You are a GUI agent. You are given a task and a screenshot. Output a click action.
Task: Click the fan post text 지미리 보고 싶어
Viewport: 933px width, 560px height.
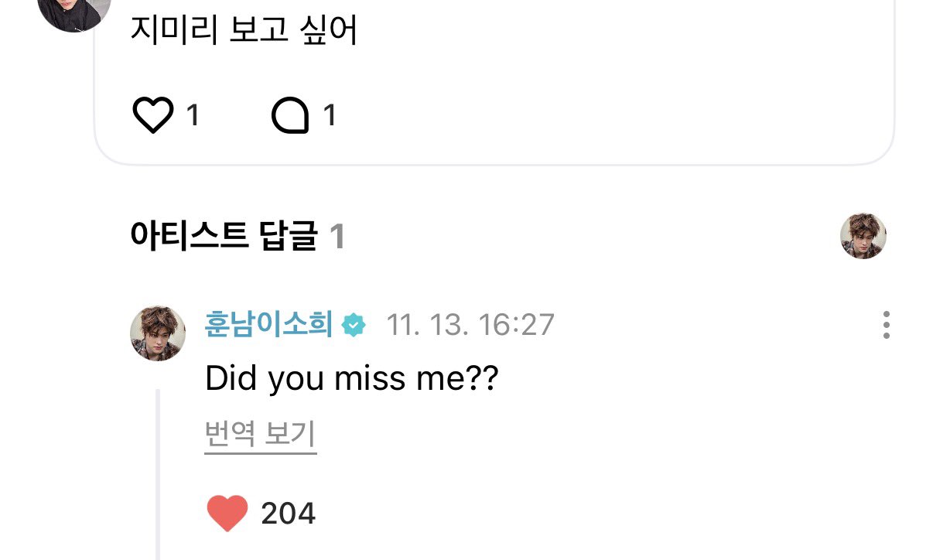(244, 31)
